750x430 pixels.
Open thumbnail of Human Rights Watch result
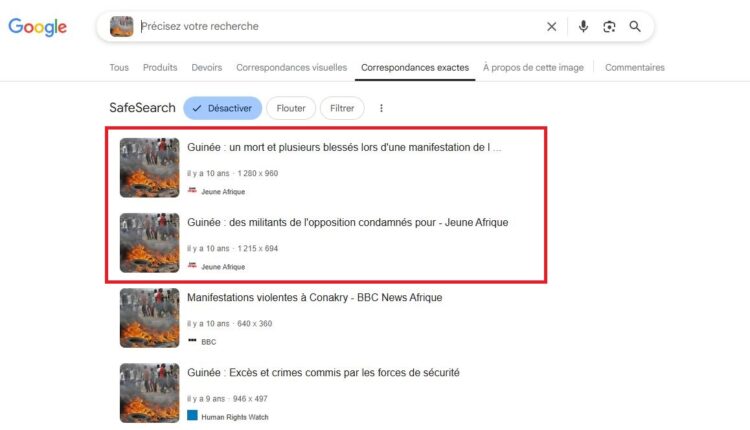(150, 393)
